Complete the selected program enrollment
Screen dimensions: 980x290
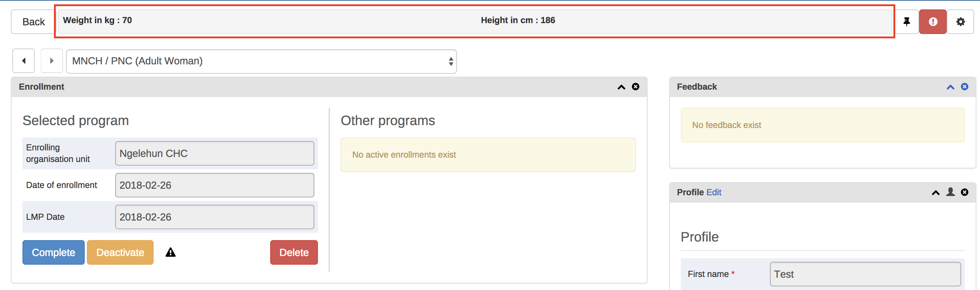click(53, 252)
